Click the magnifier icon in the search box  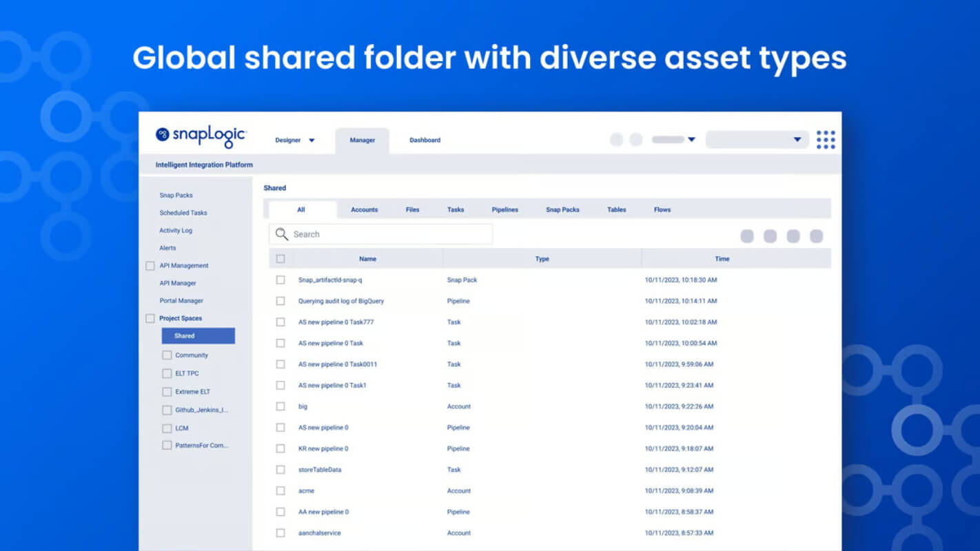(281, 234)
